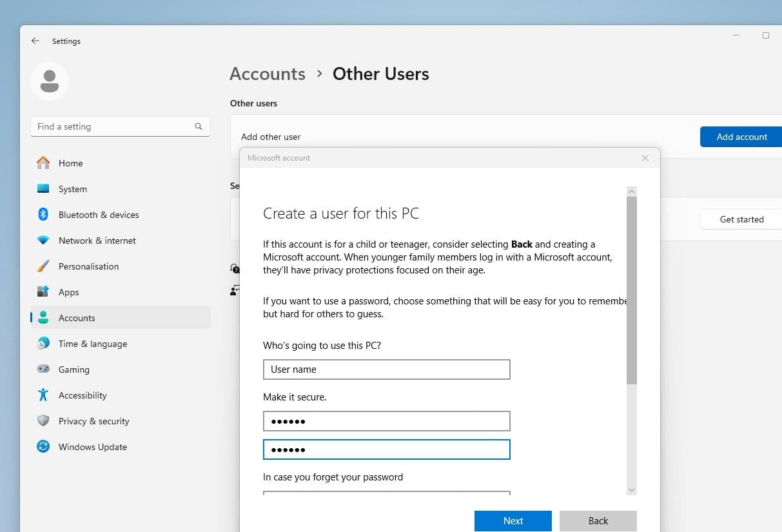Image resolution: width=782 pixels, height=532 pixels.
Task: Open Network & internet Wi-Fi icon
Action: [43, 241]
